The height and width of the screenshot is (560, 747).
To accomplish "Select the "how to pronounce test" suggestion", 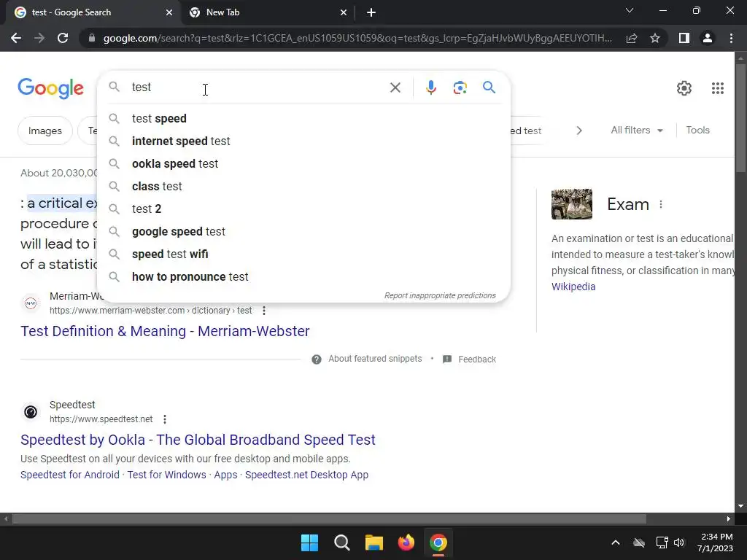I will [303, 276].
